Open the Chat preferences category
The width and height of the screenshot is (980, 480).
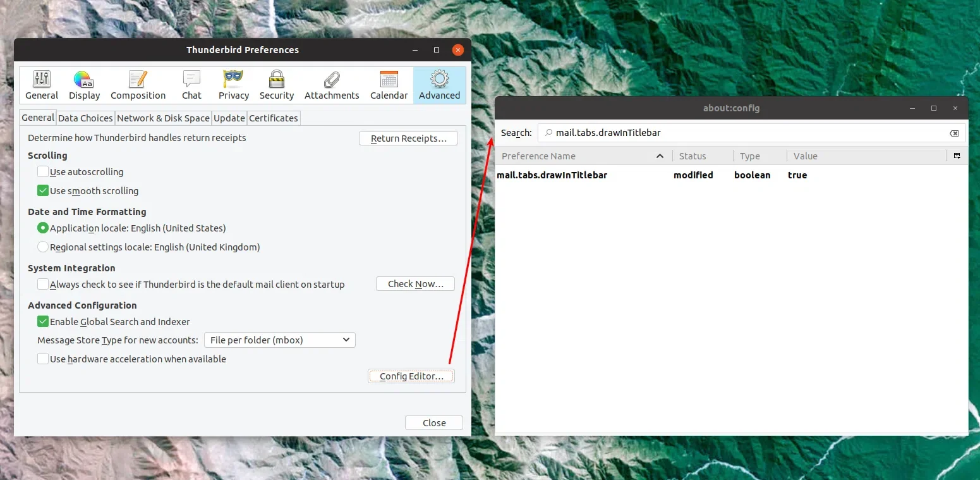pos(191,85)
